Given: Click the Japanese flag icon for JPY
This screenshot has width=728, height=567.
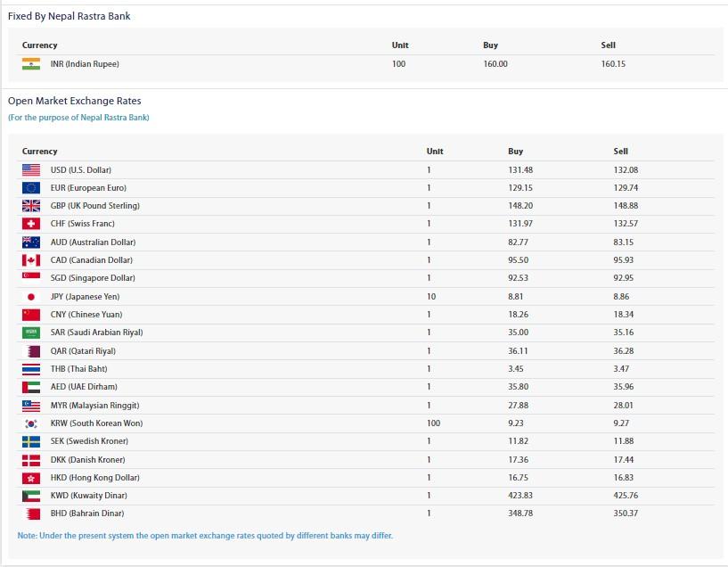Looking at the screenshot, I should 31,297.
